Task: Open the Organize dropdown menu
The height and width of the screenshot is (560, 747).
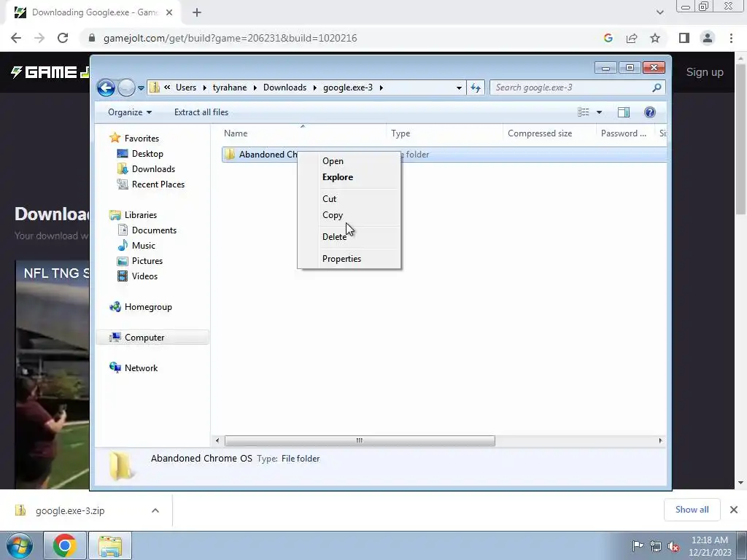Action: (130, 112)
